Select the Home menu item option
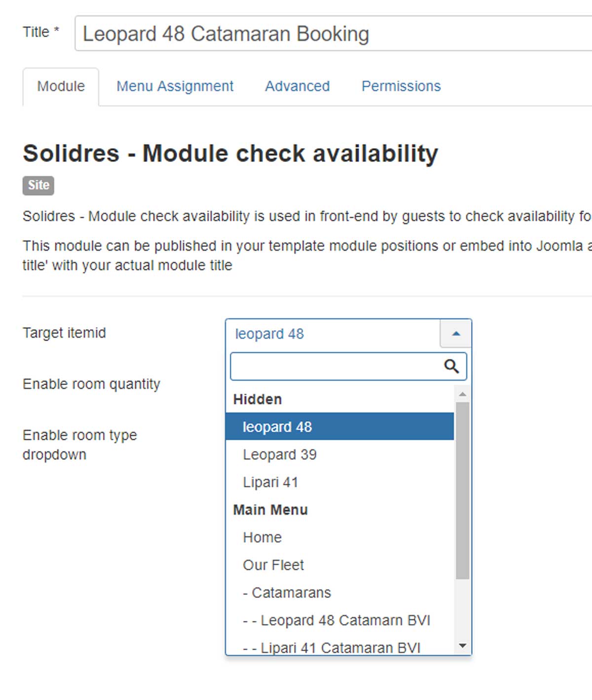Image resolution: width=592 pixels, height=700 pixels. [262, 537]
